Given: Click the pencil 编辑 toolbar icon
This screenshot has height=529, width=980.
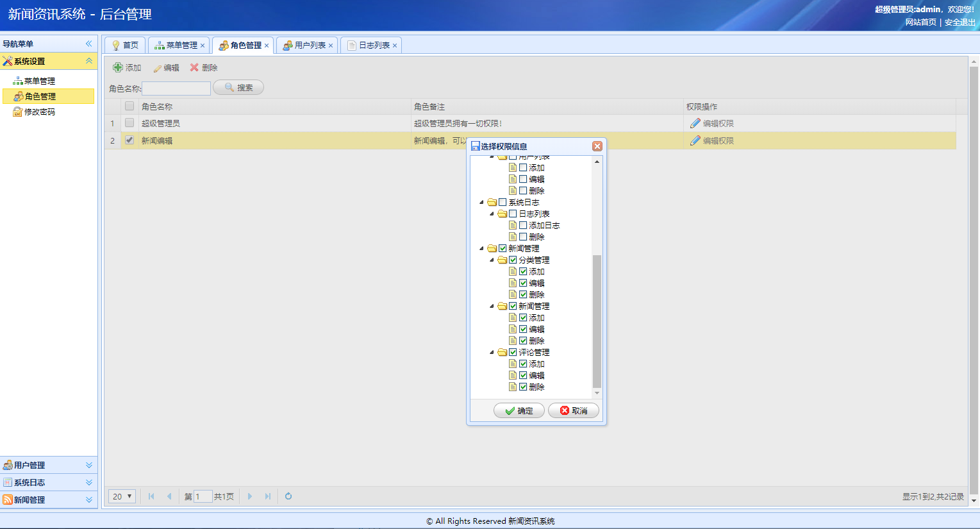Looking at the screenshot, I should coord(158,68).
